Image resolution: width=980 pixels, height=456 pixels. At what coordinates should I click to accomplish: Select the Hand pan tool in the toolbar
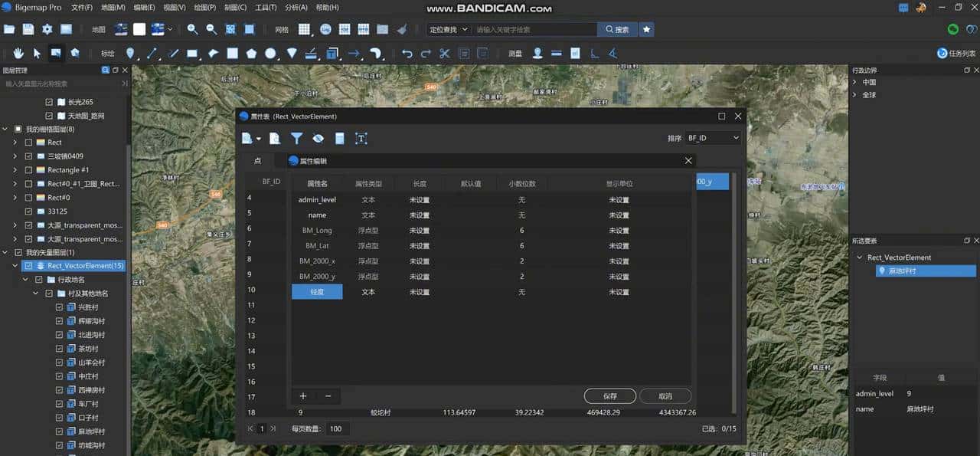(x=18, y=53)
